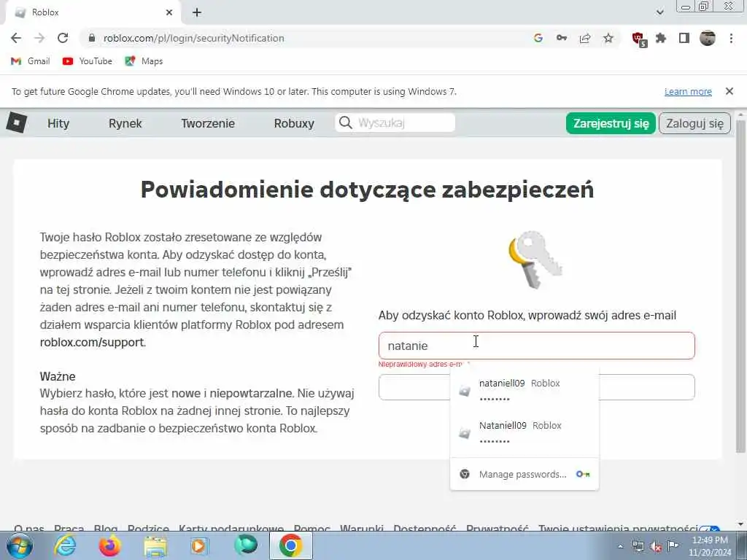Open the Extensions puzzle icon
747x560 pixels.
(661, 38)
